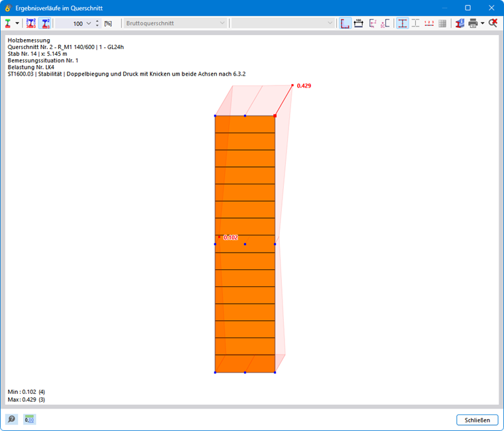This screenshot has height=431, width=504.
Task: Click the green-red section icon at toolbar start
Action: (8, 23)
